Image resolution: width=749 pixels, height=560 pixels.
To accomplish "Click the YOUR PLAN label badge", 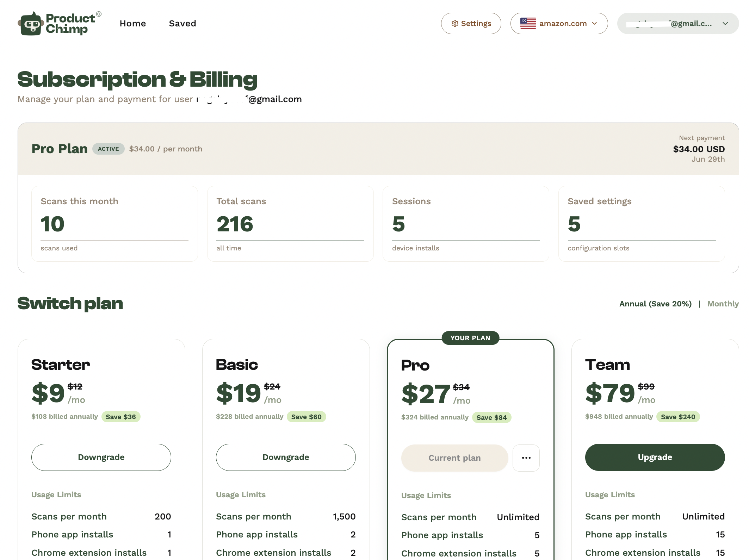I will [470, 338].
